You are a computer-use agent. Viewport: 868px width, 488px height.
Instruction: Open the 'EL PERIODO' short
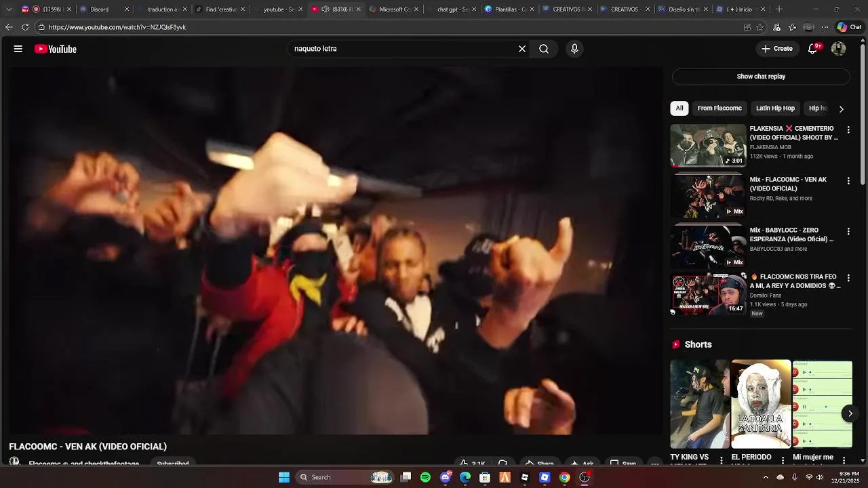[x=761, y=404]
